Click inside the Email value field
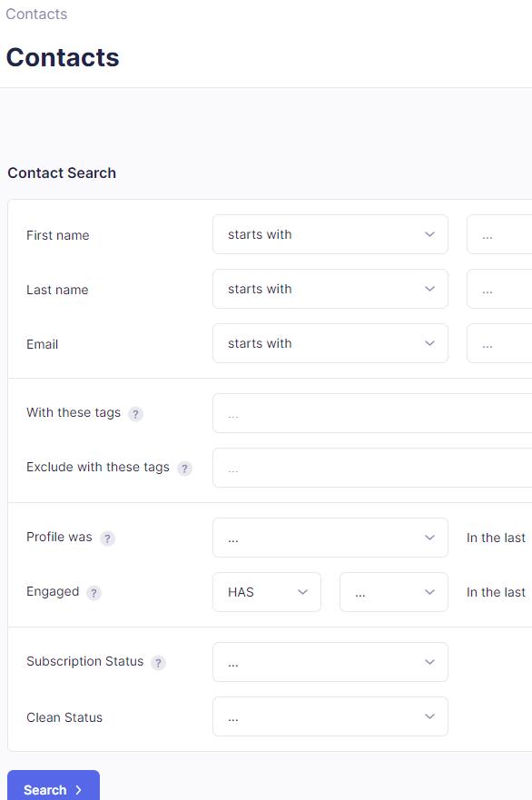532x800 pixels. (x=504, y=343)
